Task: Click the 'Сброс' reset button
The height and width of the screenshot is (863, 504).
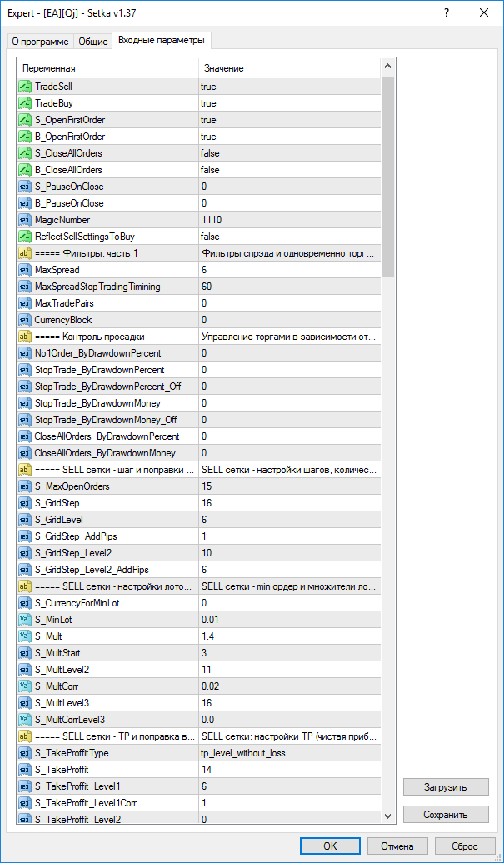Action: [x=464, y=846]
